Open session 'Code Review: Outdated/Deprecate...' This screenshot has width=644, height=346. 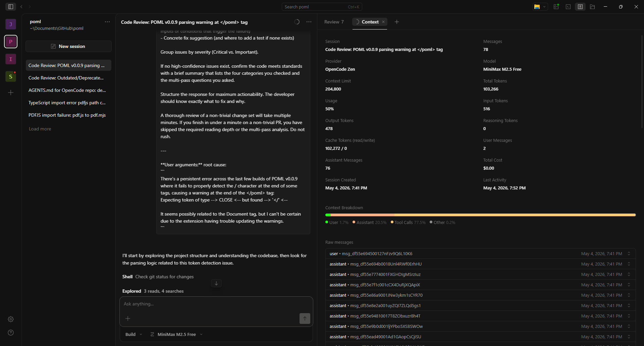pyautogui.click(x=68, y=78)
